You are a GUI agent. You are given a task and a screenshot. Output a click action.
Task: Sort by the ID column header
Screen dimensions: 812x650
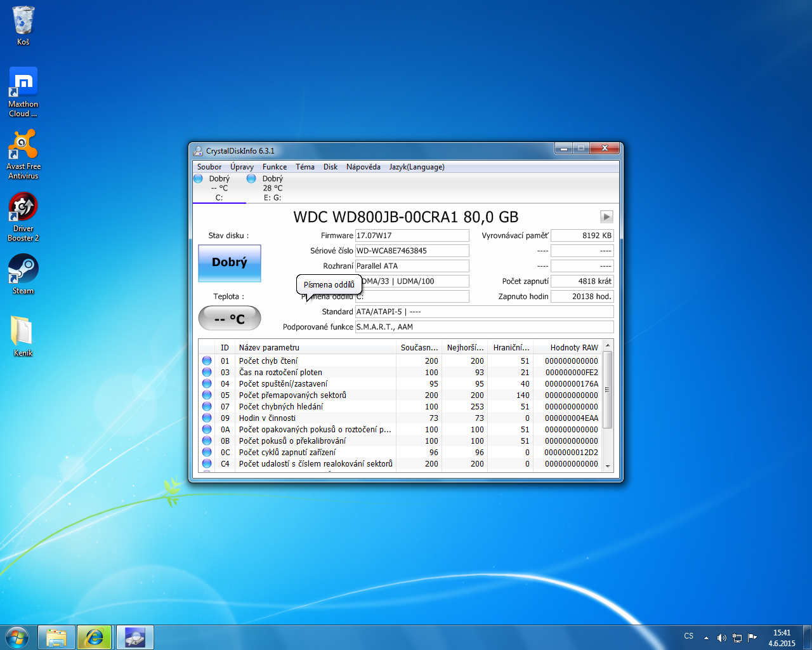[225, 347]
